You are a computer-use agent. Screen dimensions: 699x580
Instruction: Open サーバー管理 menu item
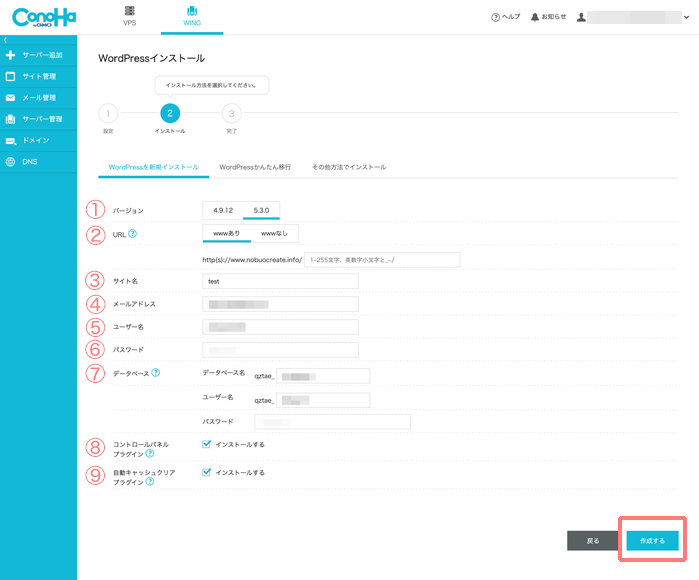tap(38, 119)
